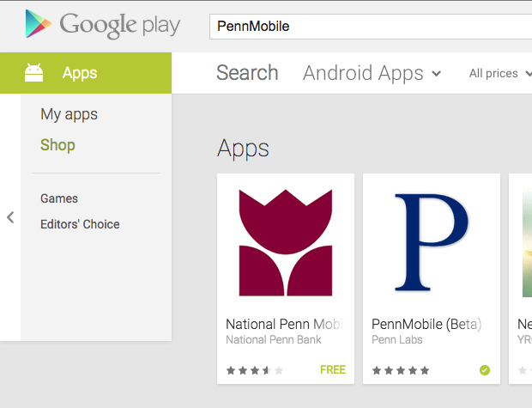Viewport: 532px width, 408px height.
Task: Click the Google Play triangle logo
Action: (x=39, y=23)
